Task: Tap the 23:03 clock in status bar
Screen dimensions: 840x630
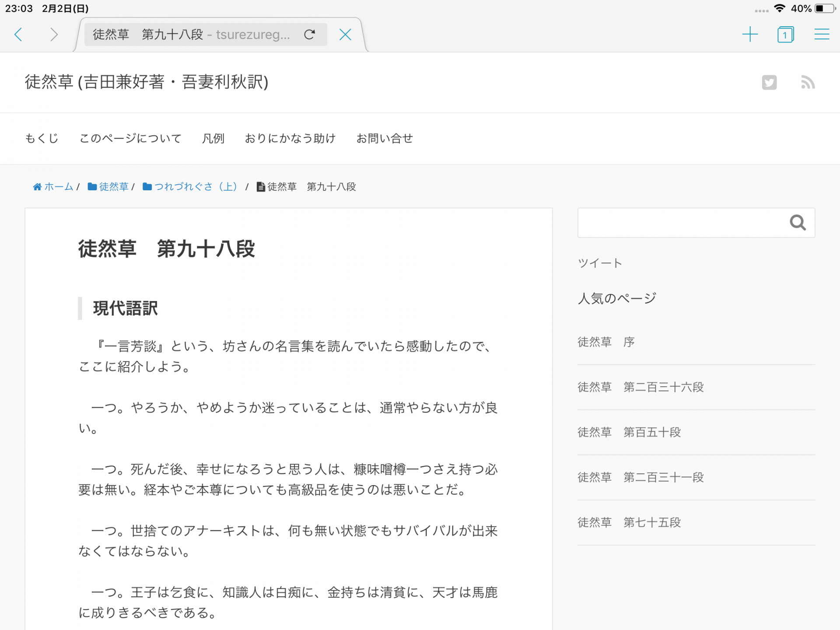Action: (19, 8)
